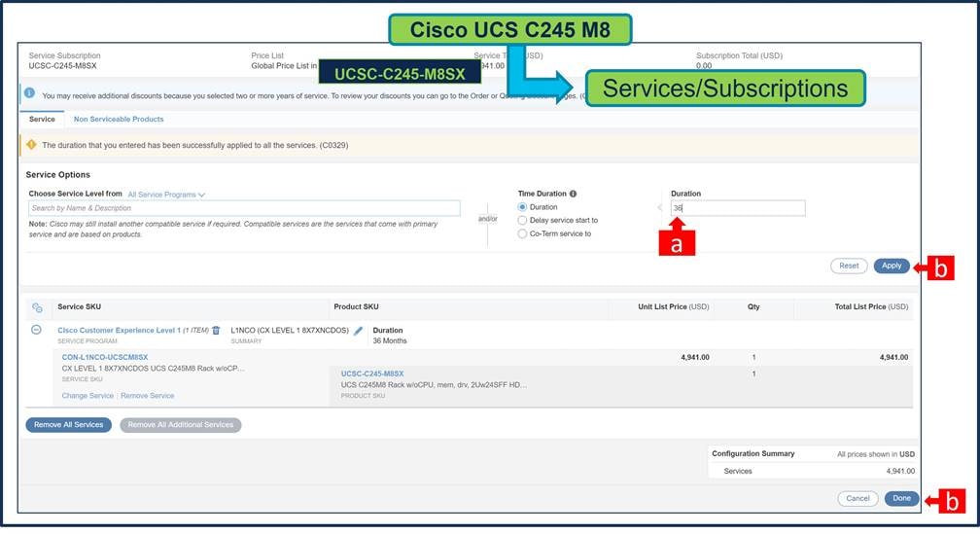This screenshot has width=980, height=534.
Task: Click Search by Name & Description field
Action: [244, 208]
